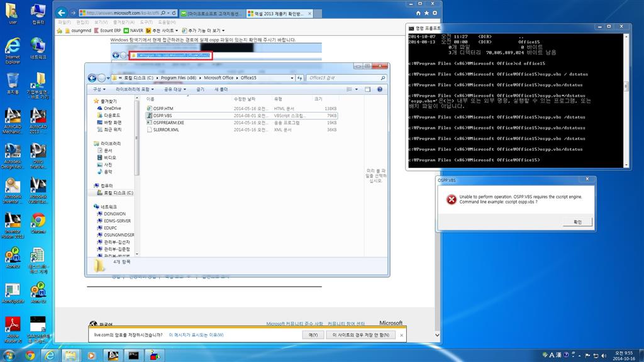Open the 도구(T) menu in Internet Explorer
The width and height of the screenshot is (644, 362).
146,22
